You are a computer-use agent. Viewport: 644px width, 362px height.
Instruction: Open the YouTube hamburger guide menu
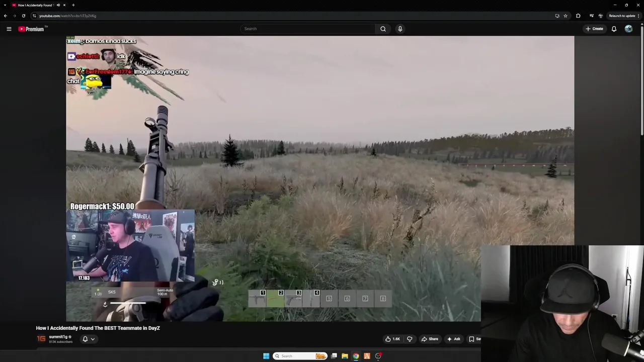tap(9, 29)
